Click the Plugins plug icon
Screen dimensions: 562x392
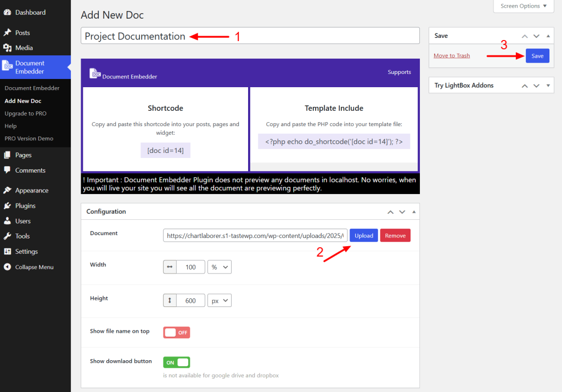[7, 206]
